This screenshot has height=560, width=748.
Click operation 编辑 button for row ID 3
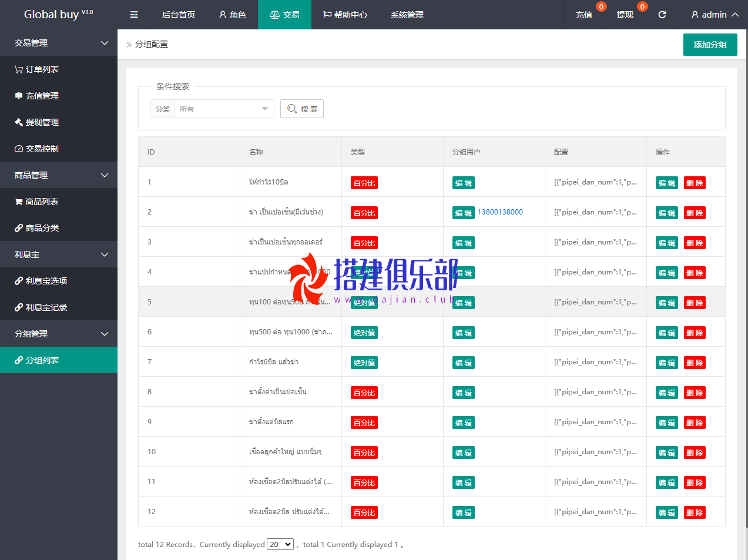(667, 243)
